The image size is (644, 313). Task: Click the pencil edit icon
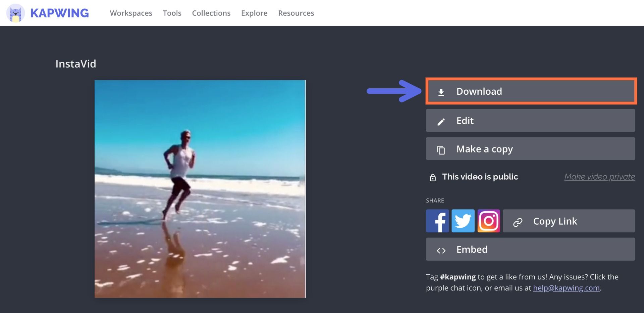coord(441,122)
